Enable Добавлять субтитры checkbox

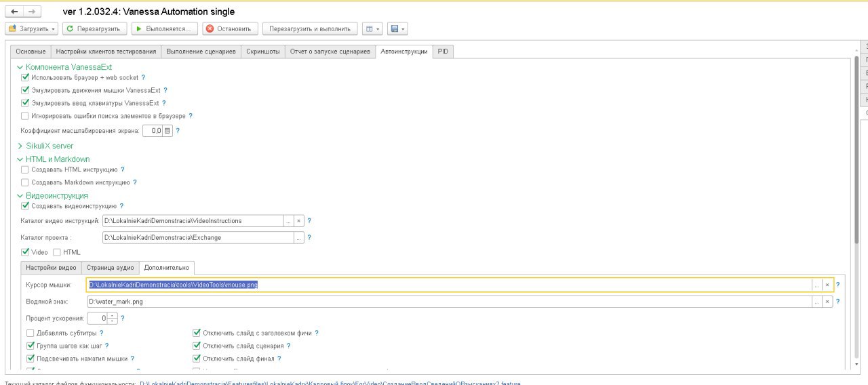coord(30,333)
